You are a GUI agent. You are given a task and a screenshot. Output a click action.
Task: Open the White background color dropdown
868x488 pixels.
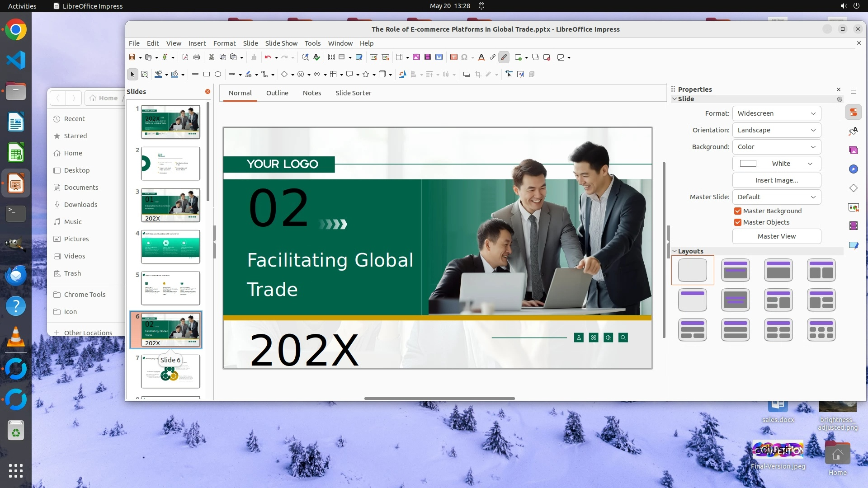tap(776, 164)
